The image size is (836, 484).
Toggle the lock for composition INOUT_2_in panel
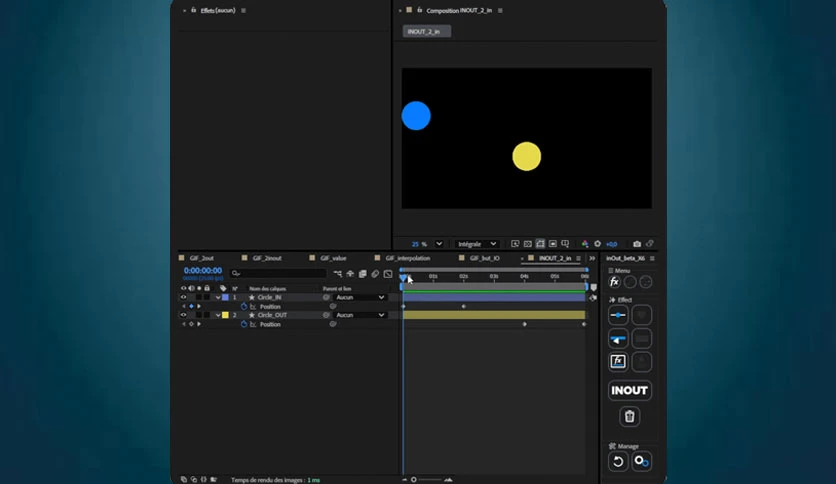pos(420,10)
